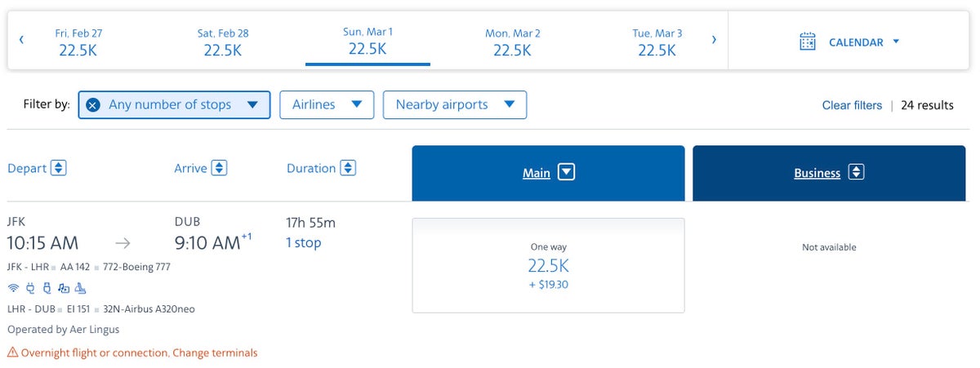This screenshot has width=980, height=368.
Task: Open the Nearby airports dropdown
Action: (454, 104)
